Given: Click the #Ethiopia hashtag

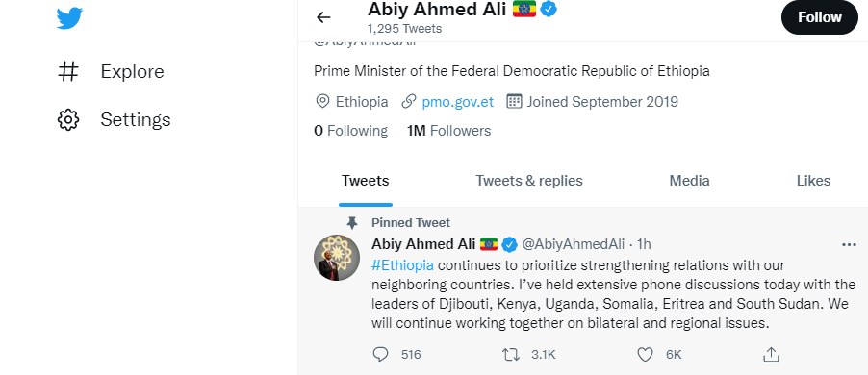Looking at the screenshot, I should pyautogui.click(x=402, y=265).
